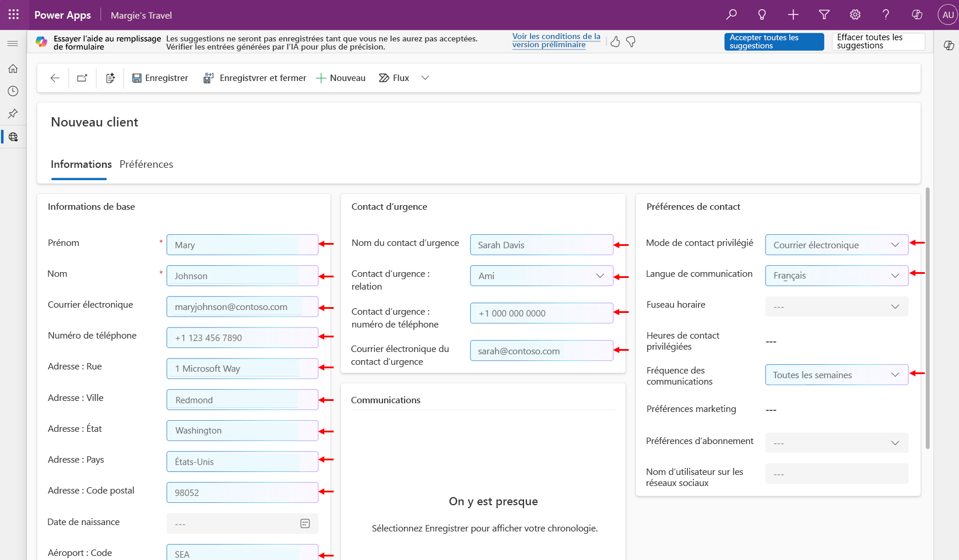Select the globe icon in sidebar
Screen dimensions: 959x560
[13, 137]
